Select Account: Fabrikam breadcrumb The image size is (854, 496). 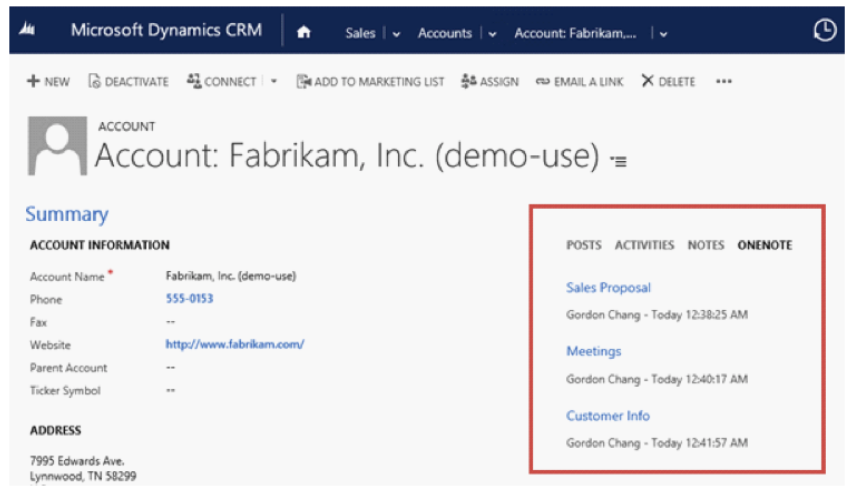(x=575, y=33)
